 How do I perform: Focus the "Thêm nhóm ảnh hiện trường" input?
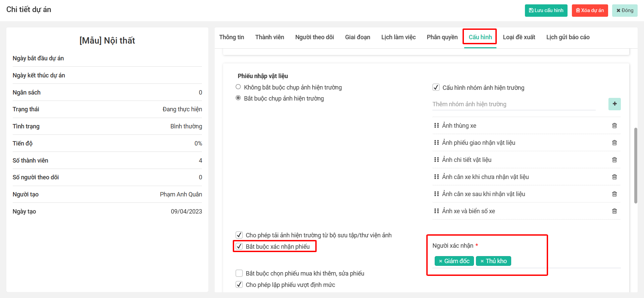(514, 104)
